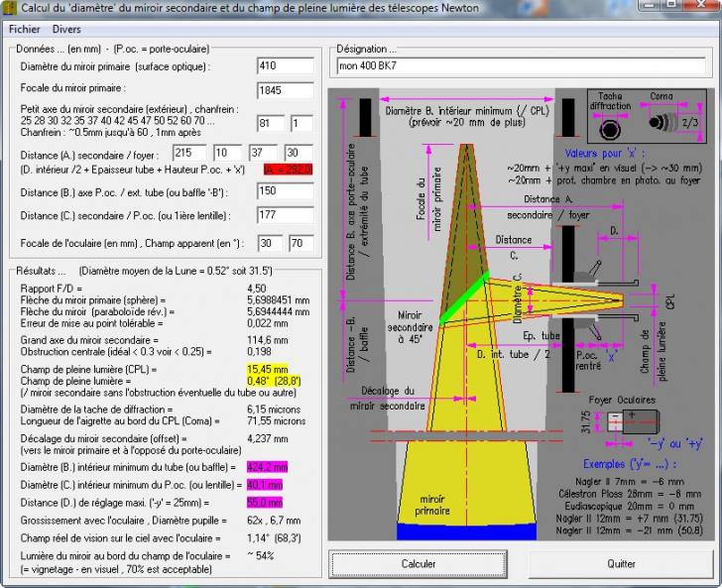Click the Foyer Oculaires eyepiece drawing

pos(633,421)
